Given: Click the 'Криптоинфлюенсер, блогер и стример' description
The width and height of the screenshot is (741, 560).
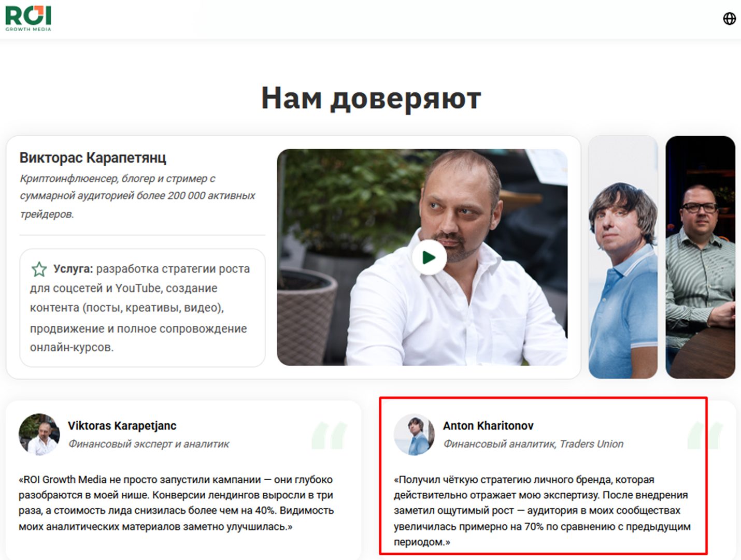Looking at the screenshot, I should 137,196.
